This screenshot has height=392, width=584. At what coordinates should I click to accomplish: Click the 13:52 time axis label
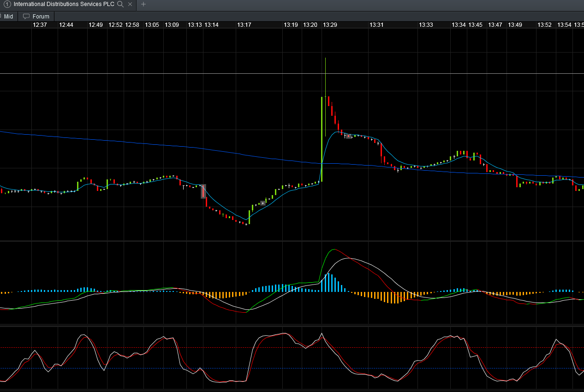(544, 24)
